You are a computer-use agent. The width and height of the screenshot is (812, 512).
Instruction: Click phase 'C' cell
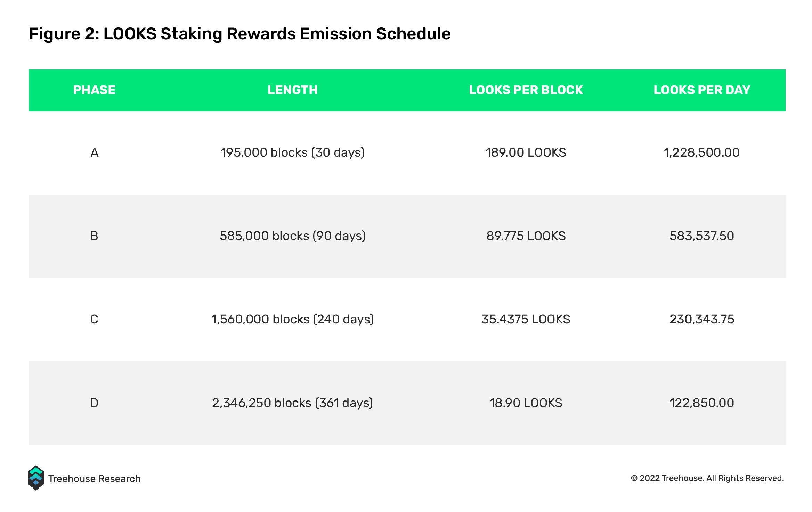[94, 319]
